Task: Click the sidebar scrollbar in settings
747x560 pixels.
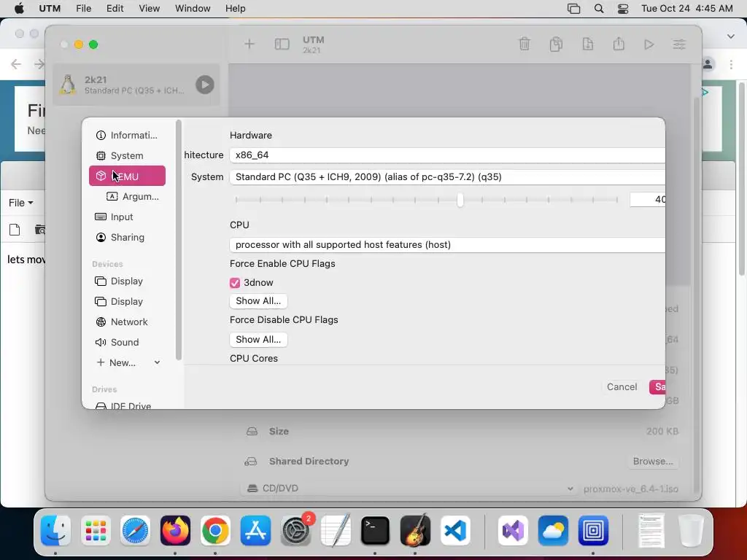Action: pyautogui.click(x=179, y=241)
